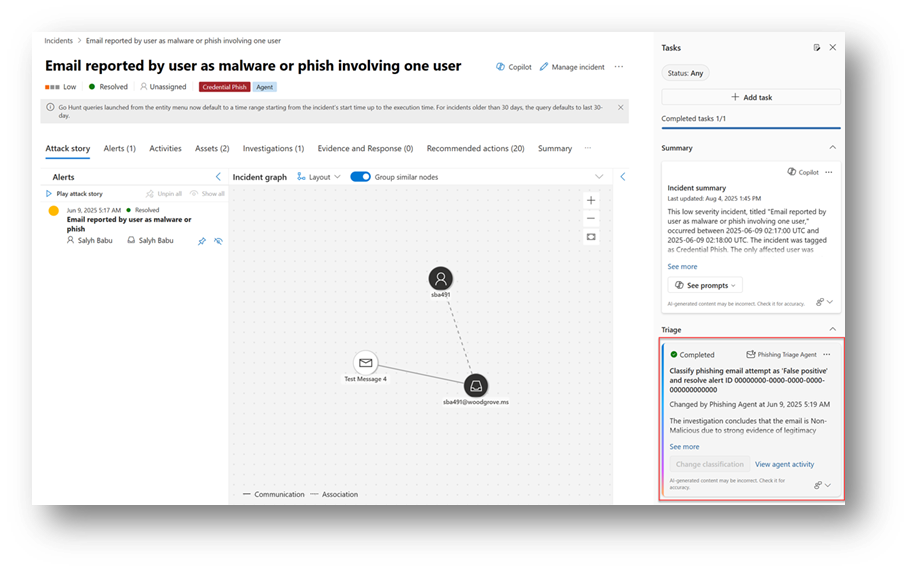Image resolution: width=910 pixels, height=570 pixels.
Task: Click the Credential Phish tag
Action: click(225, 87)
